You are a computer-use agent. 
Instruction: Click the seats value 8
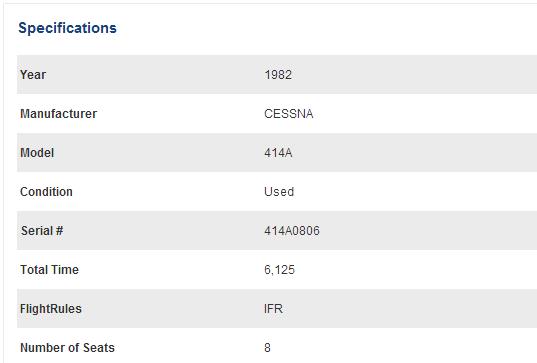pyautogui.click(x=267, y=348)
